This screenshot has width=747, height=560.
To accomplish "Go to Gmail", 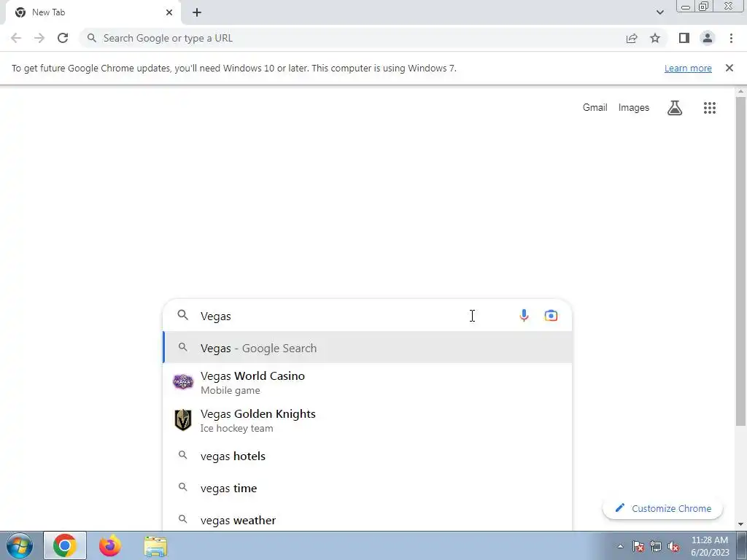I will (595, 108).
